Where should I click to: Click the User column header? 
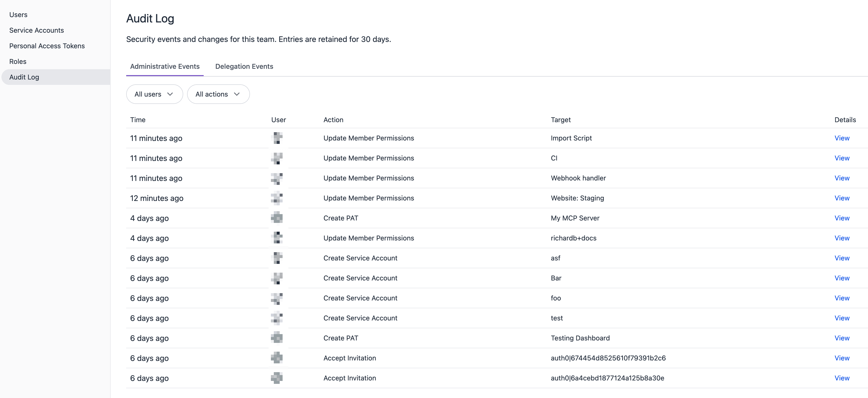(278, 120)
